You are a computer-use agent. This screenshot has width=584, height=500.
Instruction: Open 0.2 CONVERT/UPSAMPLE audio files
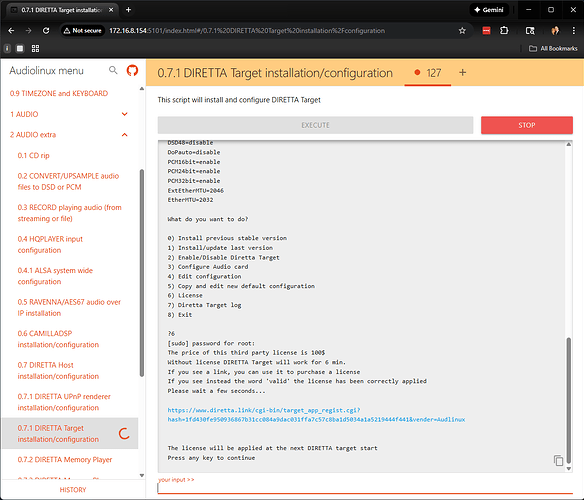click(69, 181)
